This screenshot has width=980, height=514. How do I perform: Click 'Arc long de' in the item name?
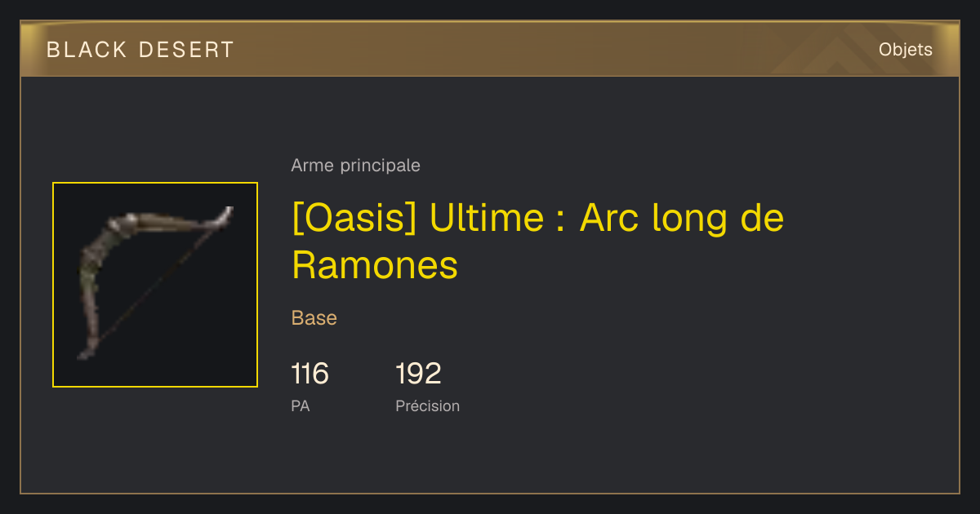[x=682, y=219]
